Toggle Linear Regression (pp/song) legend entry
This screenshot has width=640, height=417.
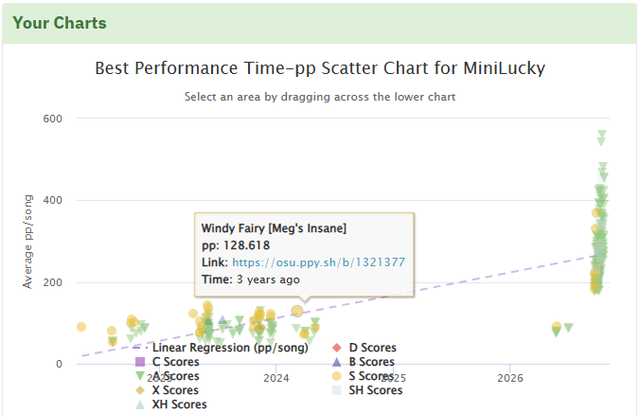pos(221,348)
